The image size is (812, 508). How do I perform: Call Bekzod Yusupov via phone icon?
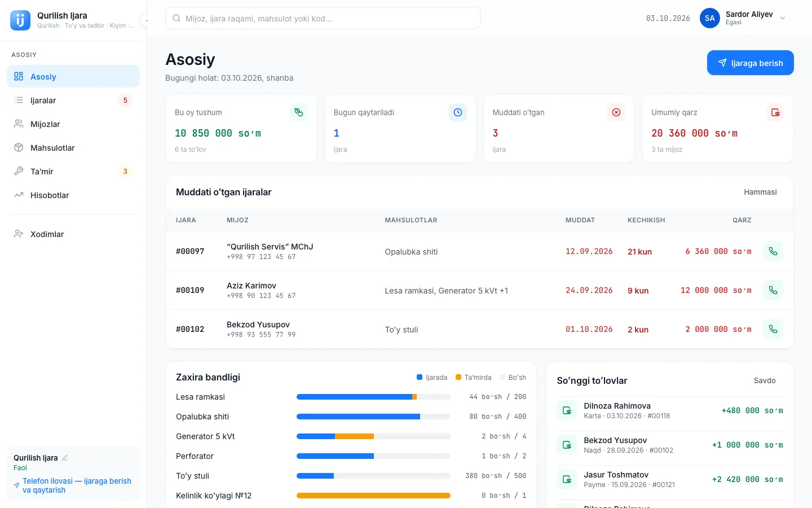pos(773,329)
